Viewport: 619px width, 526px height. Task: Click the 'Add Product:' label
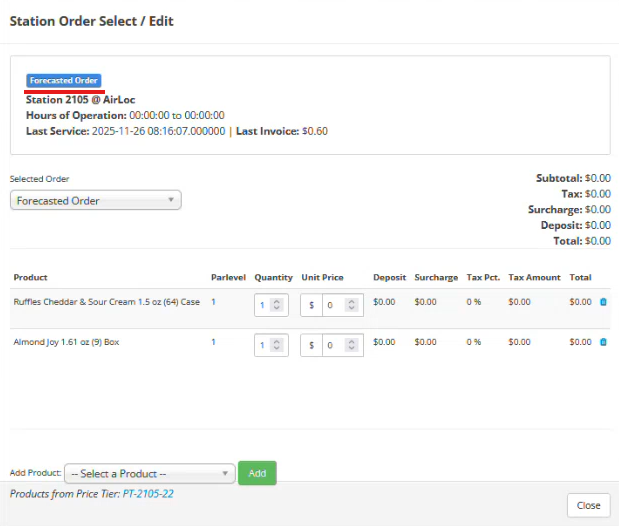[x=36, y=473]
